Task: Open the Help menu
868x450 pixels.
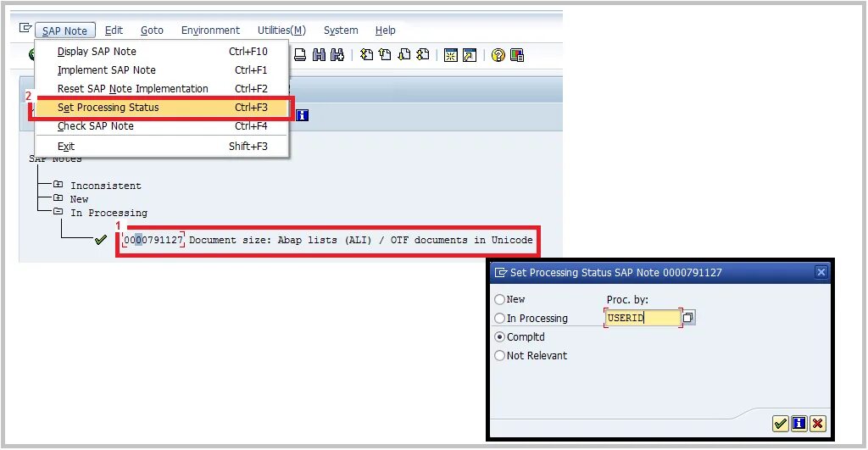Action: click(386, 31)
